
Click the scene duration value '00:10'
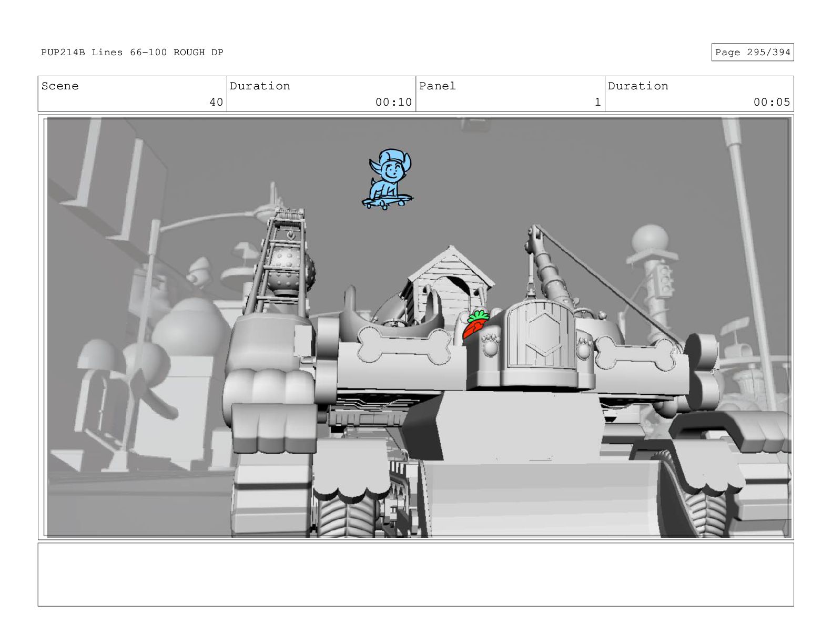tap(393, 102)
